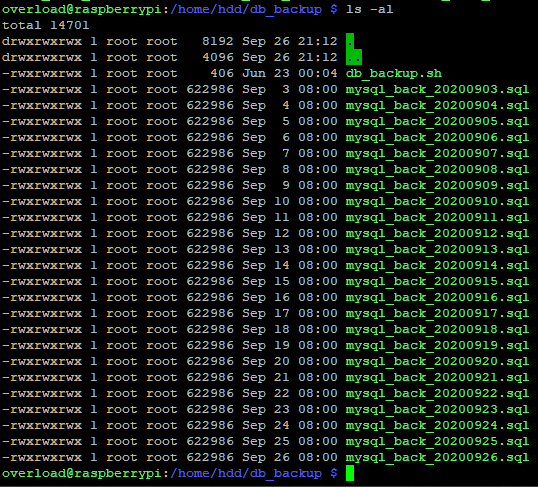This screenshot has height=487, width=538.
Task: Click the 'Jun 23 00:04' timestamp
Action: pyautogui.click(x=290, y=73)
